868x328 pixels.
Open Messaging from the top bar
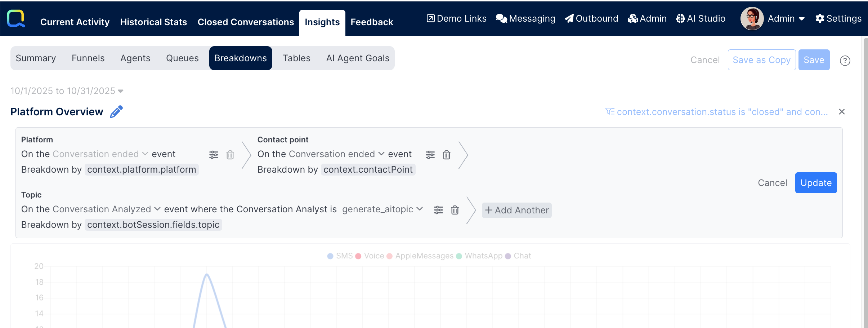(525, 18)
